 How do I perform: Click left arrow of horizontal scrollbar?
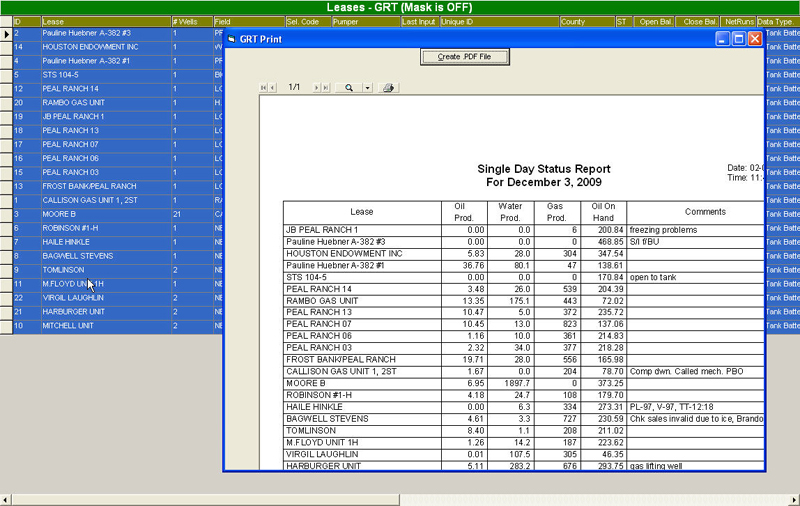tap(5, 500)
